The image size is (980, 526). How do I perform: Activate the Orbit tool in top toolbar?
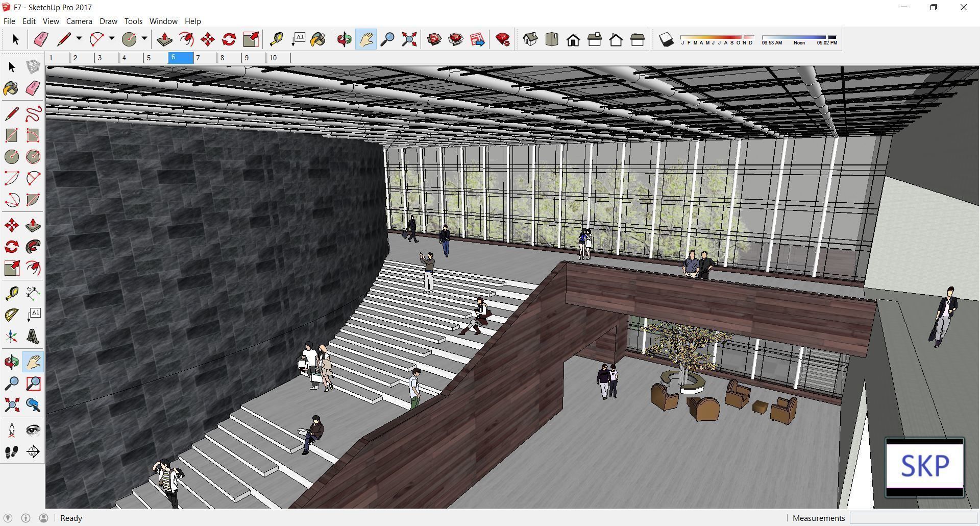pyautogui.click(x=344, y=39)
